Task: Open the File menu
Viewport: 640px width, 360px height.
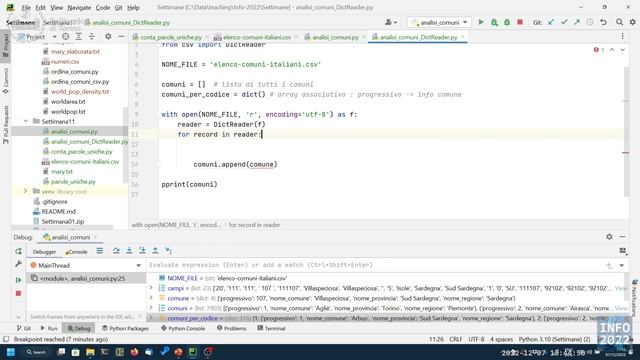Action: (x=26, y=7)
